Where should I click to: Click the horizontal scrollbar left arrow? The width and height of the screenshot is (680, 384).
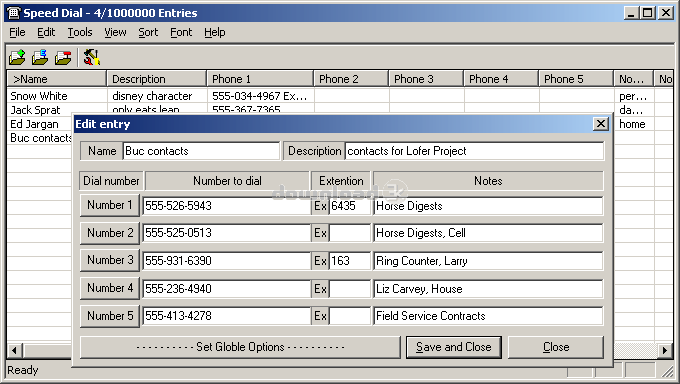tap(14, 350)
